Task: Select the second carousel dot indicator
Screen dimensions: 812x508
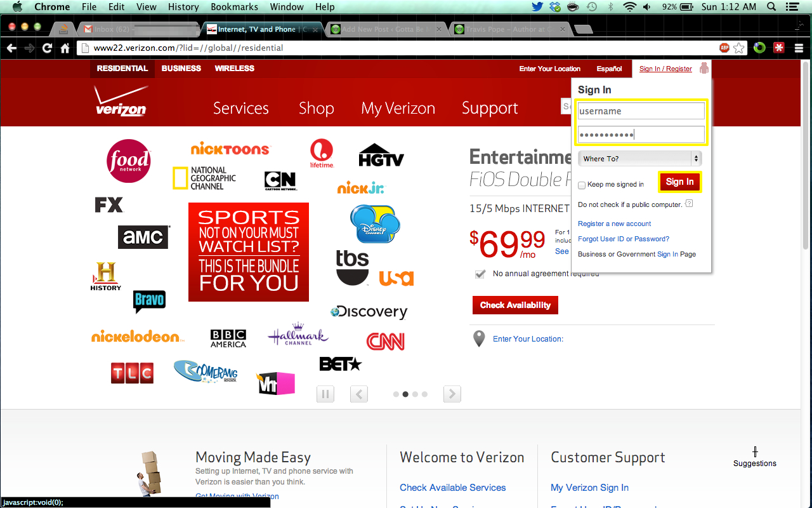Action: pos(405,394)
